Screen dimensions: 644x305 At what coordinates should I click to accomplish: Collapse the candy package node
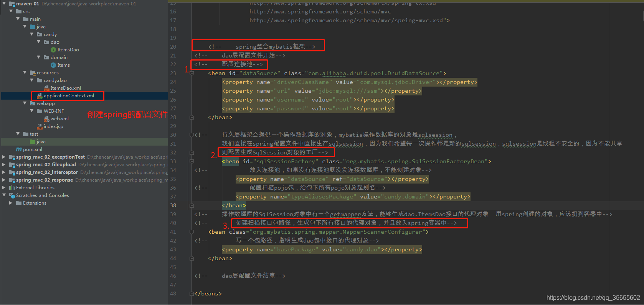[x=31, y=34]
